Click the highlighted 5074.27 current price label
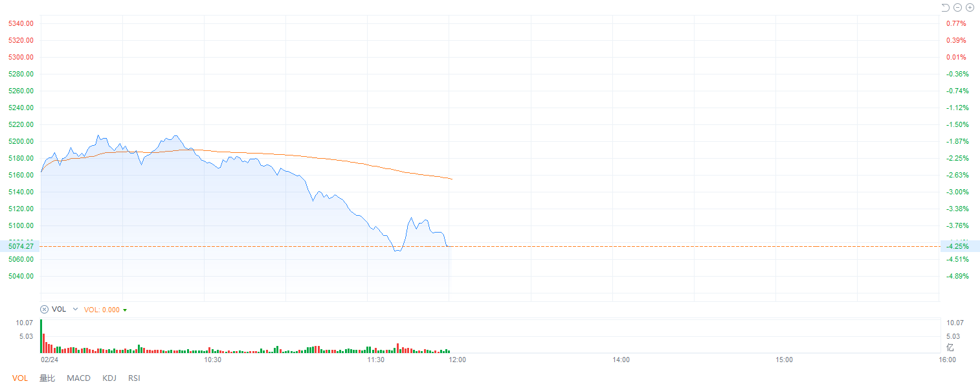This screenshot has width=980, height=390. pyautogui.click(x=21, y=246)
